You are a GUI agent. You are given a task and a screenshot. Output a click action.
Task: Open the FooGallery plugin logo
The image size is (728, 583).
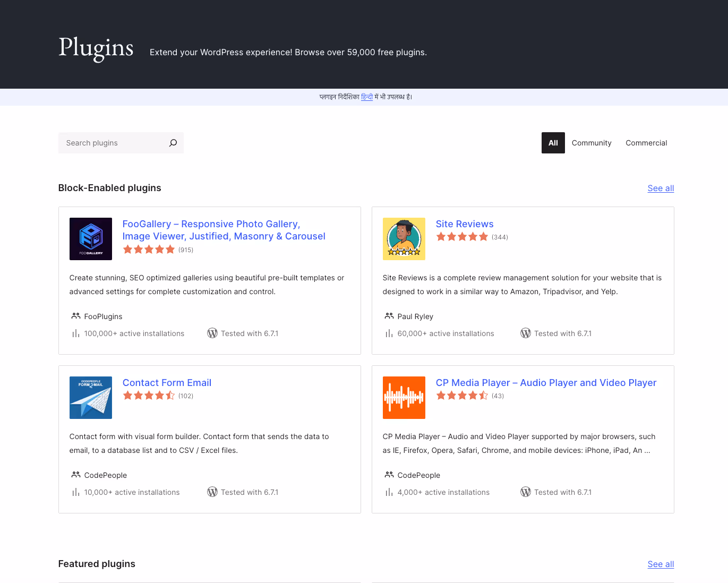[x=91, y=239]
